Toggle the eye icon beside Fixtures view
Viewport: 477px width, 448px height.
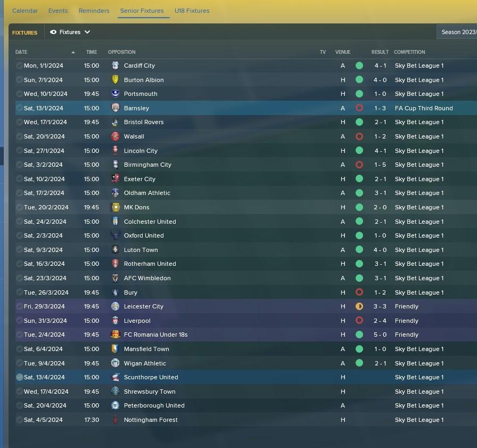(53, 32)
